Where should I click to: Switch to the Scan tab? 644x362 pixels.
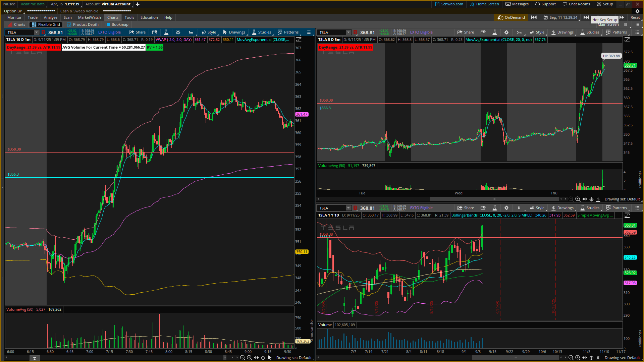(68, 17)
